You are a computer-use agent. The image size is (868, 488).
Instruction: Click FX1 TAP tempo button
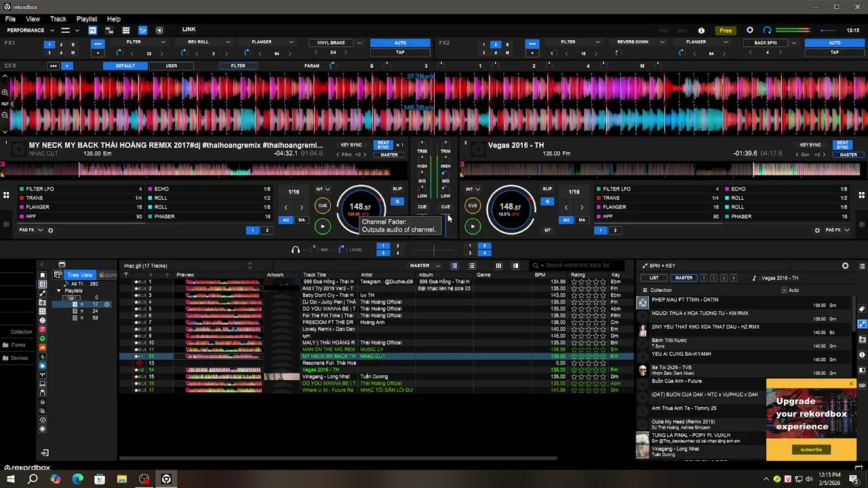(400, 52)
